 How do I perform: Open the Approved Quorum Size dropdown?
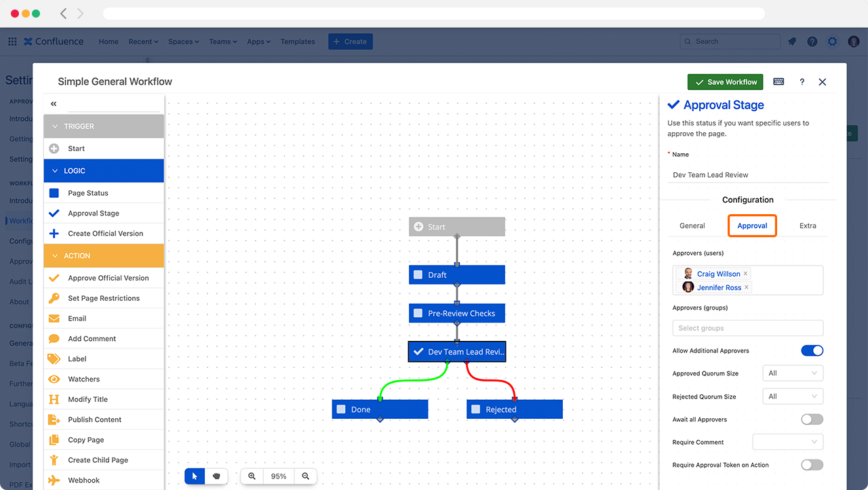tap(792, 373)
